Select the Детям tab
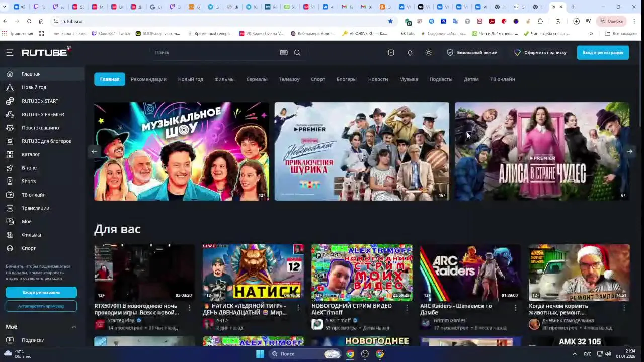The height and width of the screenshot is (362, 644). point(471,79)
